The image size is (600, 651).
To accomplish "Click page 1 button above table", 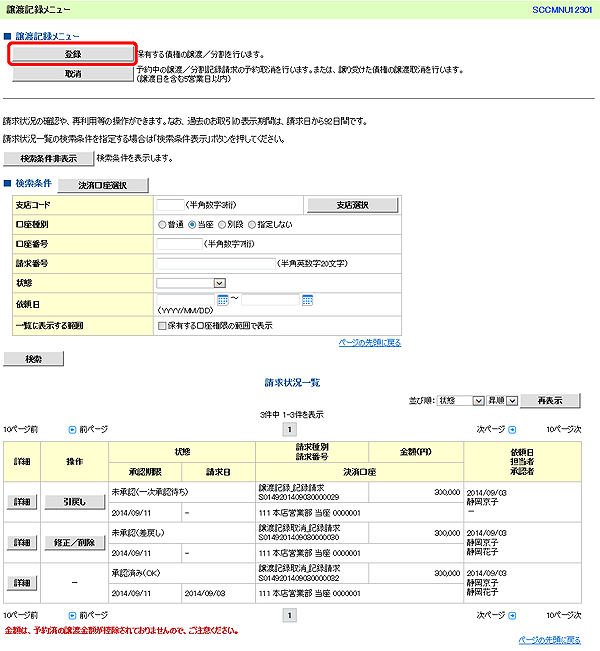I will pyautogui.click(x=289, y=429).
